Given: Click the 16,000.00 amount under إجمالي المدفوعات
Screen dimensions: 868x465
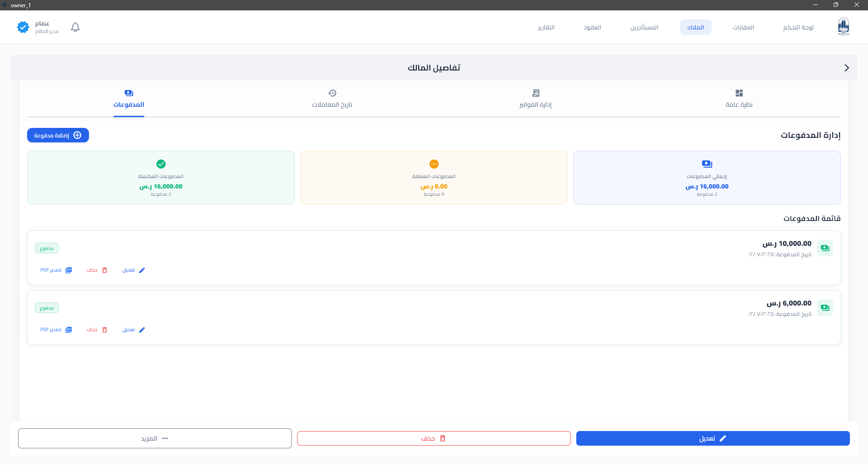Looking at the screenshot, I should click(707, 186).
